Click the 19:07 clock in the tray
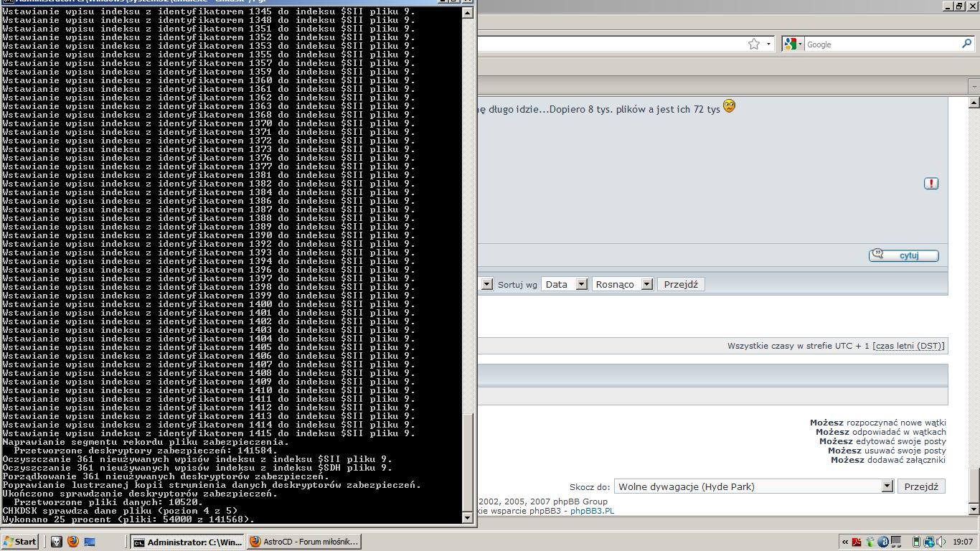The width and height of the screenshot is (980, 551). point(963,542)
